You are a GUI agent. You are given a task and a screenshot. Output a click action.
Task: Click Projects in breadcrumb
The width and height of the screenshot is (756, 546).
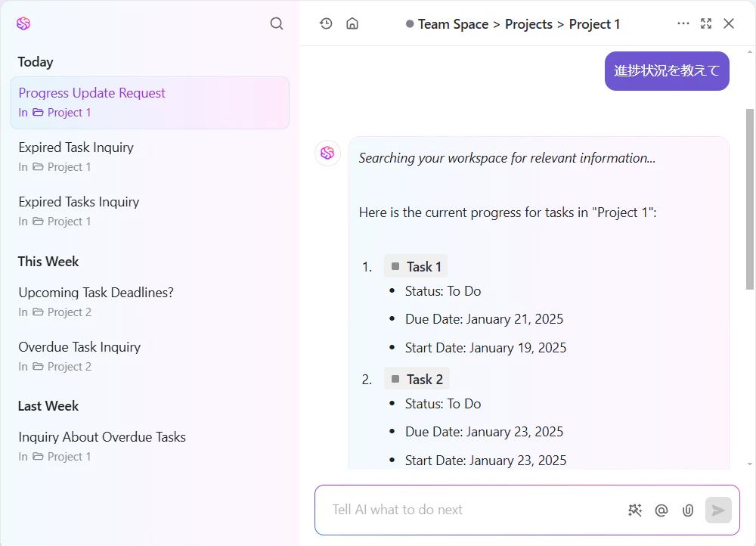[x=528, y=24]
